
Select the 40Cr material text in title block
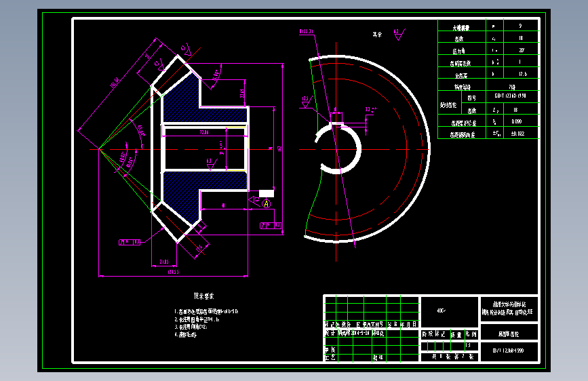click(441, 310)
